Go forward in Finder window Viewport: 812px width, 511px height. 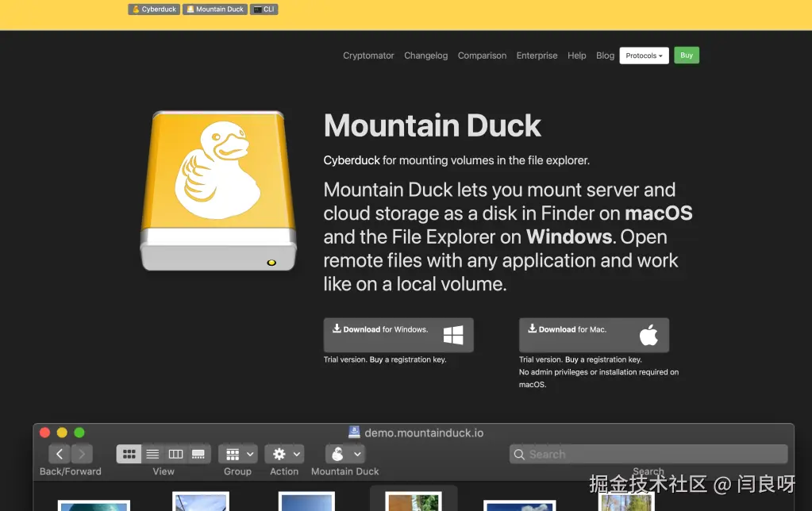(x=82, y=454)
